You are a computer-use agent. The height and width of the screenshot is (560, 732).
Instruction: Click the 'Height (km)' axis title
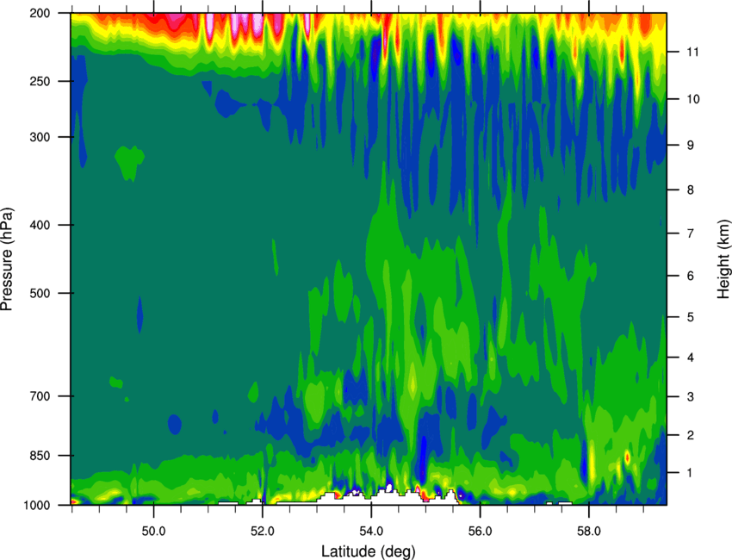coord(723,258)
